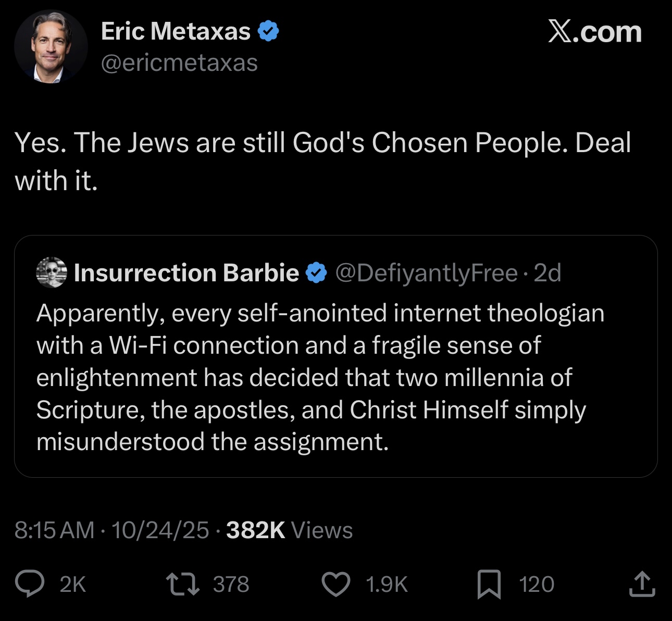The image size is (672, 621).
Task: Open the quoted post text about internet theologians
Action: [313, 377]
